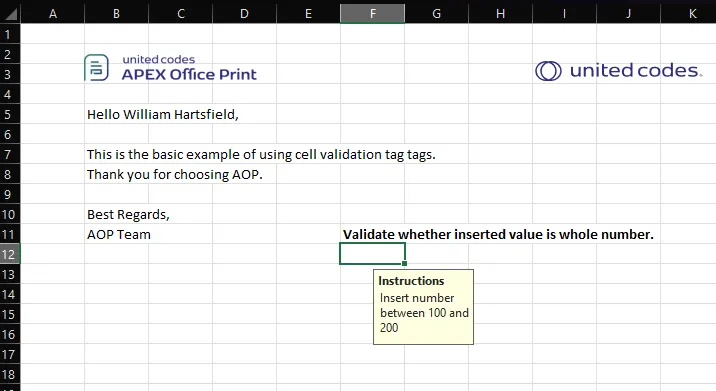Click the active validation input cell F12
Image resolution: width=716 pixels, height=391 pixels.
(372, 254)
